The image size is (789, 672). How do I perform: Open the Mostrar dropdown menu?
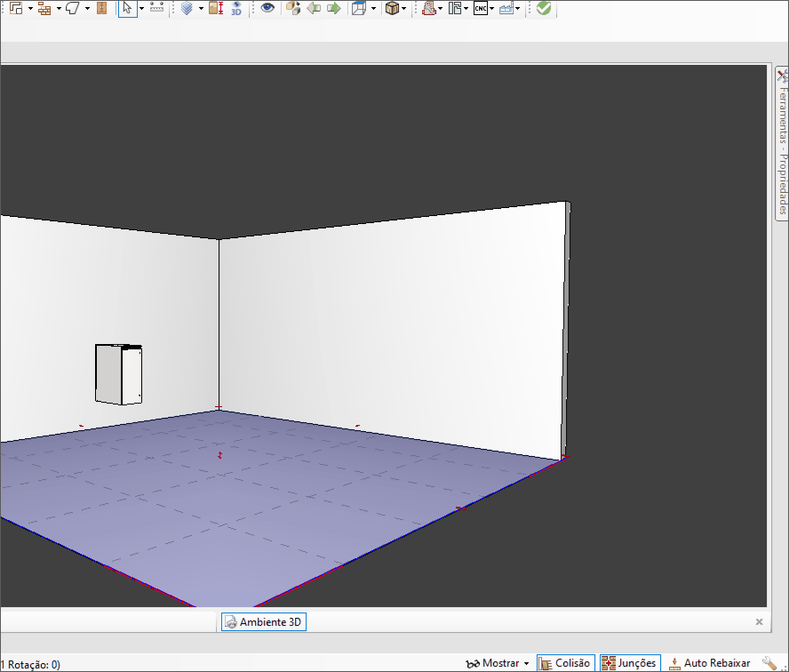click(x=498, y=663)
